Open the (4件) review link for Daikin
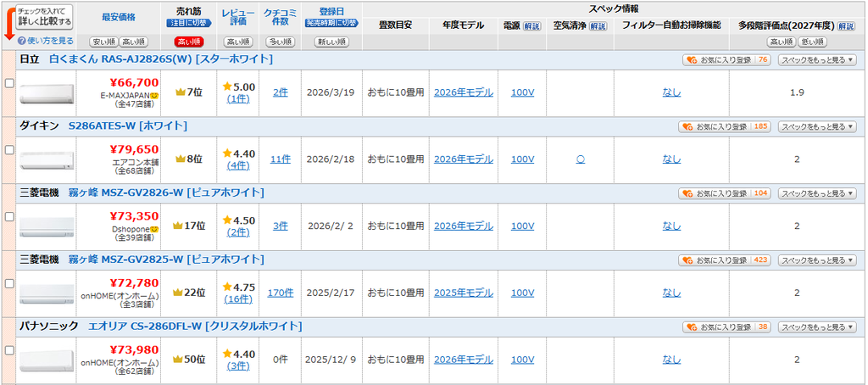The height and width of the screenshot is (385, 868). [238, 165]
